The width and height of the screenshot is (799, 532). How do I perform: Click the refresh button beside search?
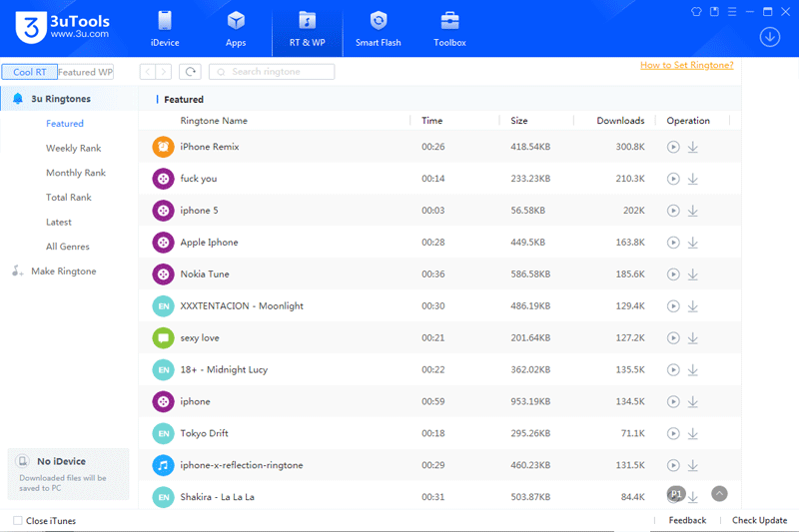[190, 72]
